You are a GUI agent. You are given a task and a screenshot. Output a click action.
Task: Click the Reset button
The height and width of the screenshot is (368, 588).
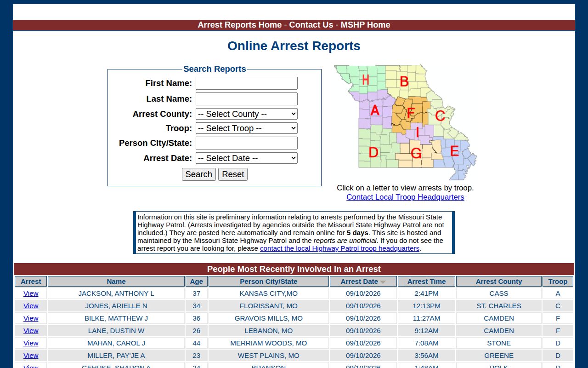233,174
